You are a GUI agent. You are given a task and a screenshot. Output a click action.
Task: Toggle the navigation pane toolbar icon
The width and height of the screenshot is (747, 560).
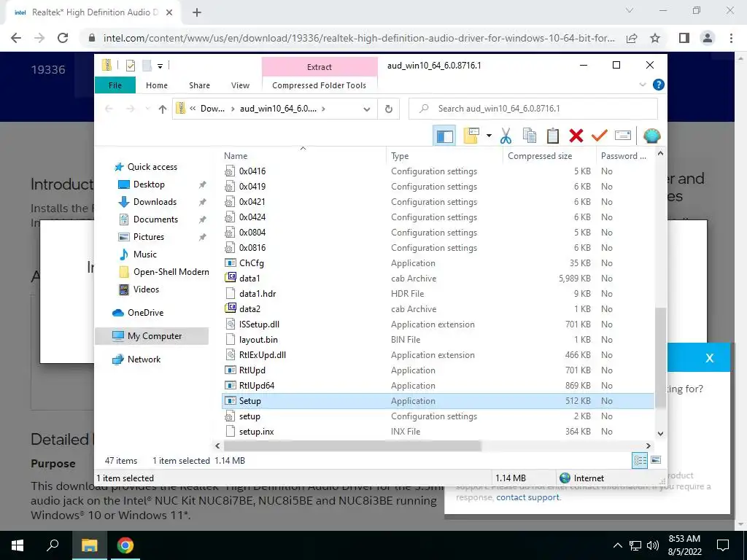(x=445, y=136)
